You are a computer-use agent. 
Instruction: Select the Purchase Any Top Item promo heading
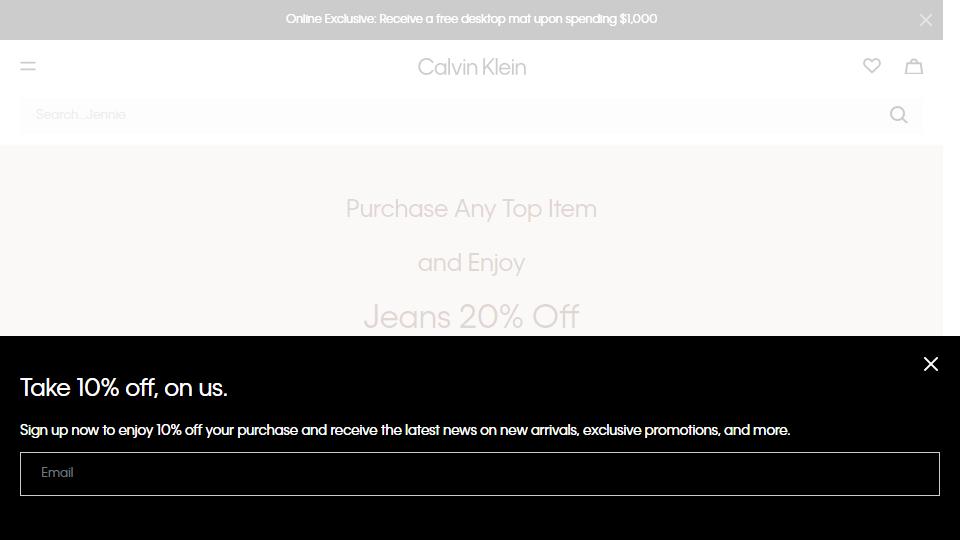[471, 209]
